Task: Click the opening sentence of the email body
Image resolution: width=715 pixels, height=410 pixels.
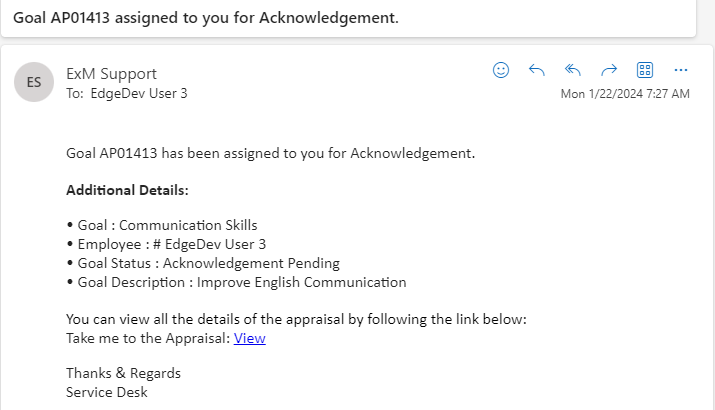Action: (x=270, y=153)
